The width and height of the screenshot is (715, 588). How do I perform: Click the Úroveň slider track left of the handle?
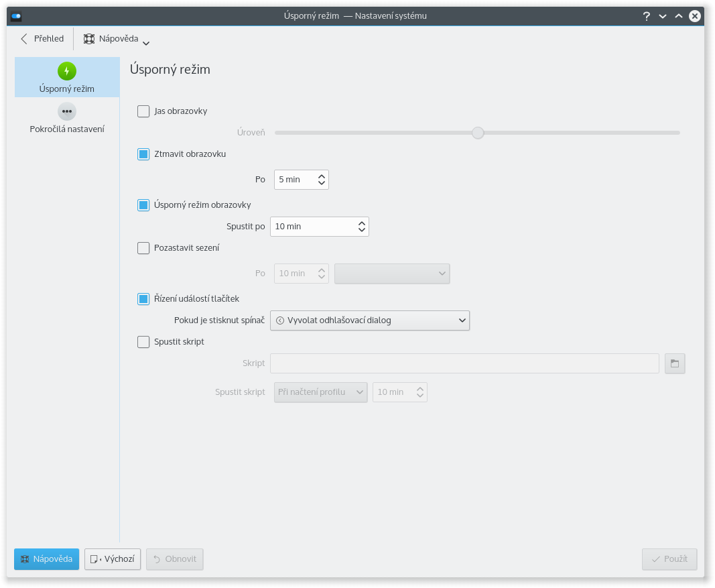(x=373, y=133)
